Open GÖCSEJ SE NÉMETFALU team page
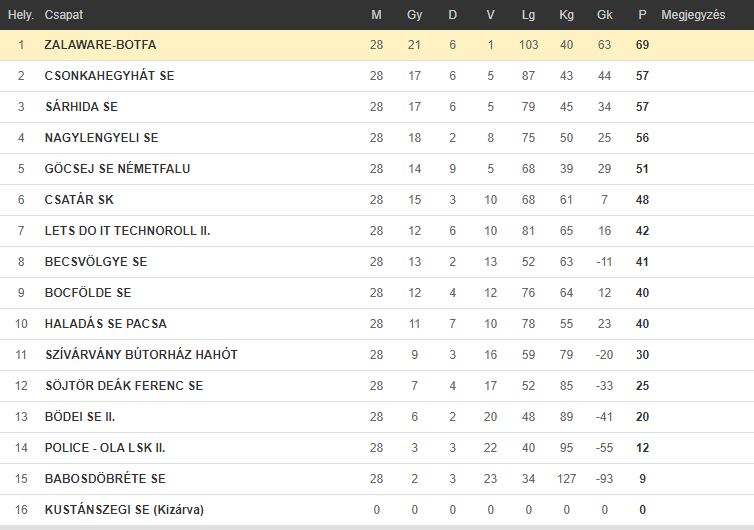754x530 pixels. tap(117, 168)
